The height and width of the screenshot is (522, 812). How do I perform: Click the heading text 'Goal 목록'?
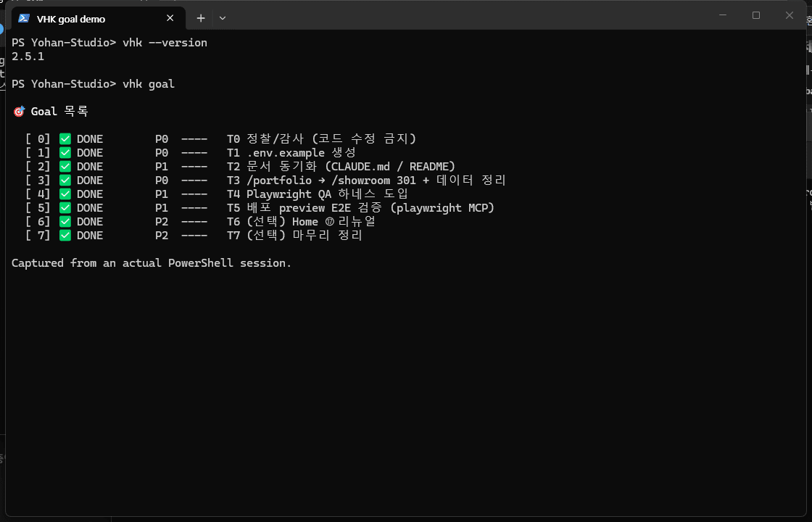(59, 112)
